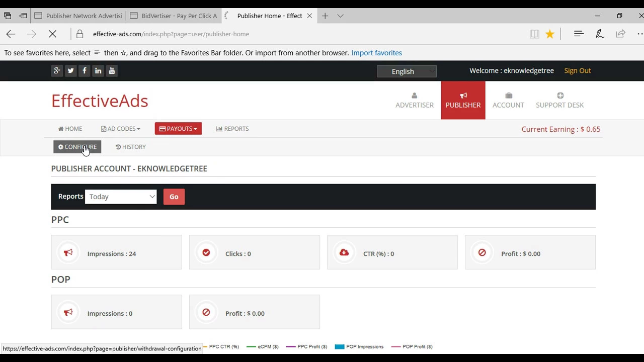
Task: Go back with the browser arrow
Action: [11, 34]
